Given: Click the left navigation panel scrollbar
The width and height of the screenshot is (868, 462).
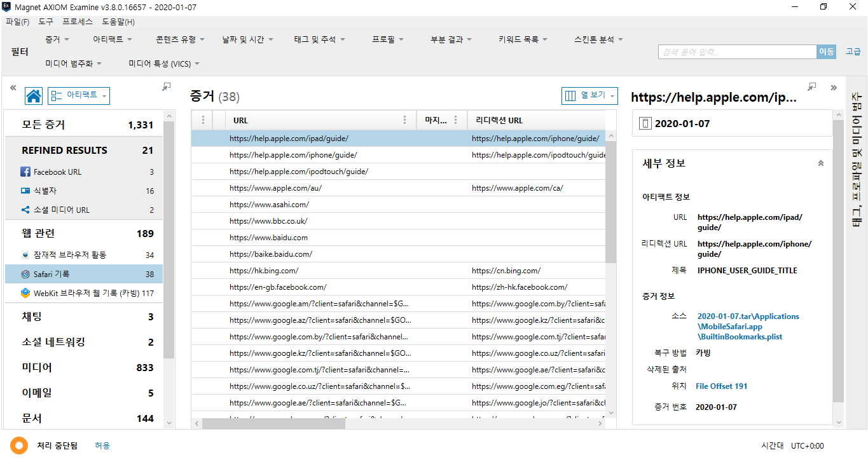Looking at the screenshot, I should coord(169,239).
